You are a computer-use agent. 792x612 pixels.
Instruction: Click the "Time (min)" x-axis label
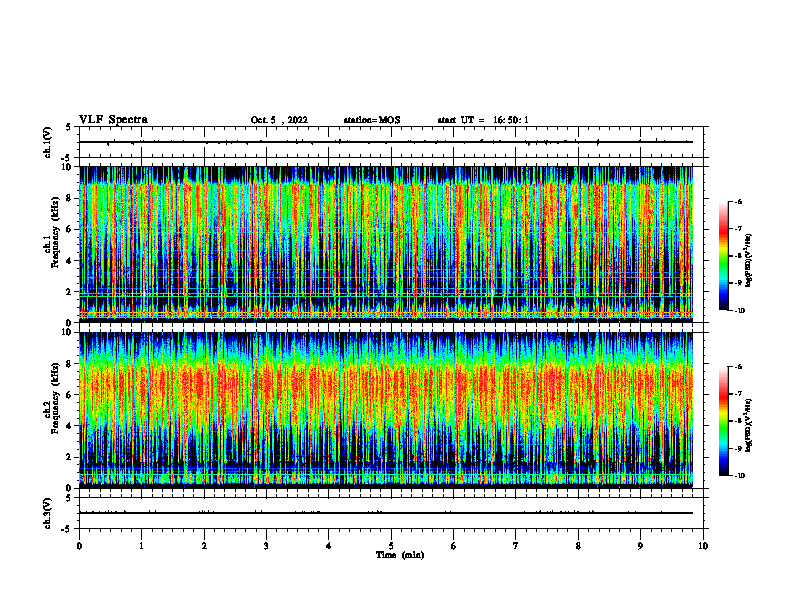(x=400, y=555)
